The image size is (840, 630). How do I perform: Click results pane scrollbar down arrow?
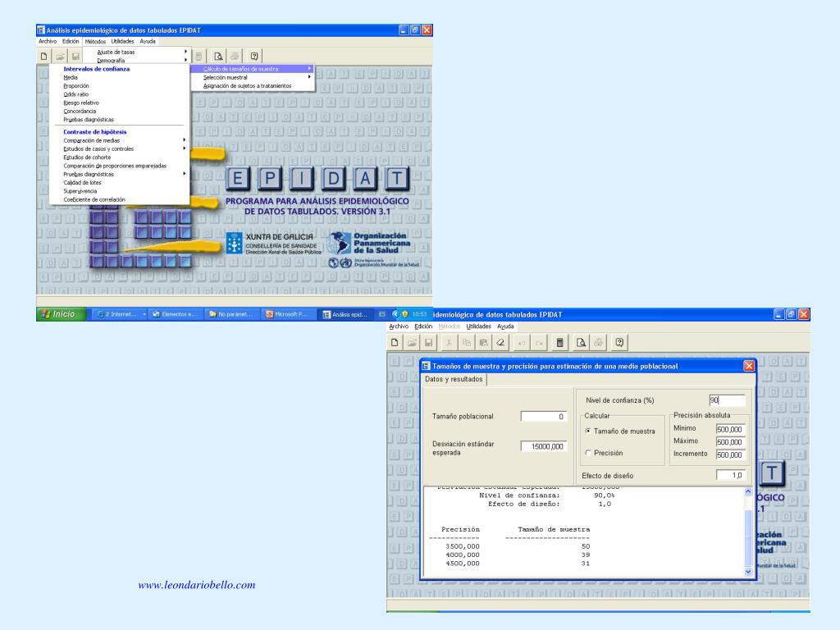coord(748,572)
